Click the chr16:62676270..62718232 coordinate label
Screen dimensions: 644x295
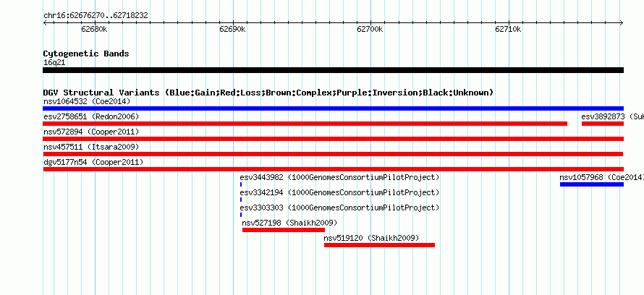(x=96, y=16)
